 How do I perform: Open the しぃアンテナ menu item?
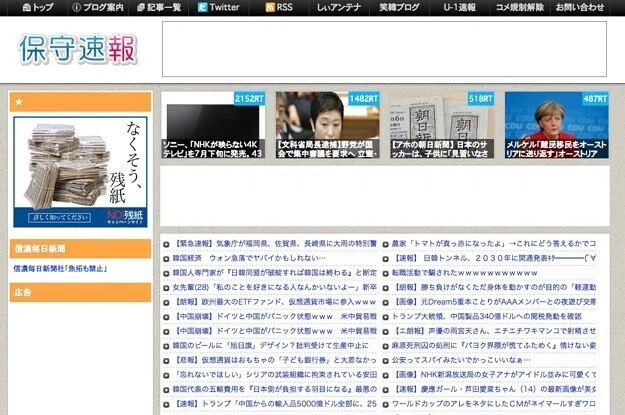coord(339,7)
